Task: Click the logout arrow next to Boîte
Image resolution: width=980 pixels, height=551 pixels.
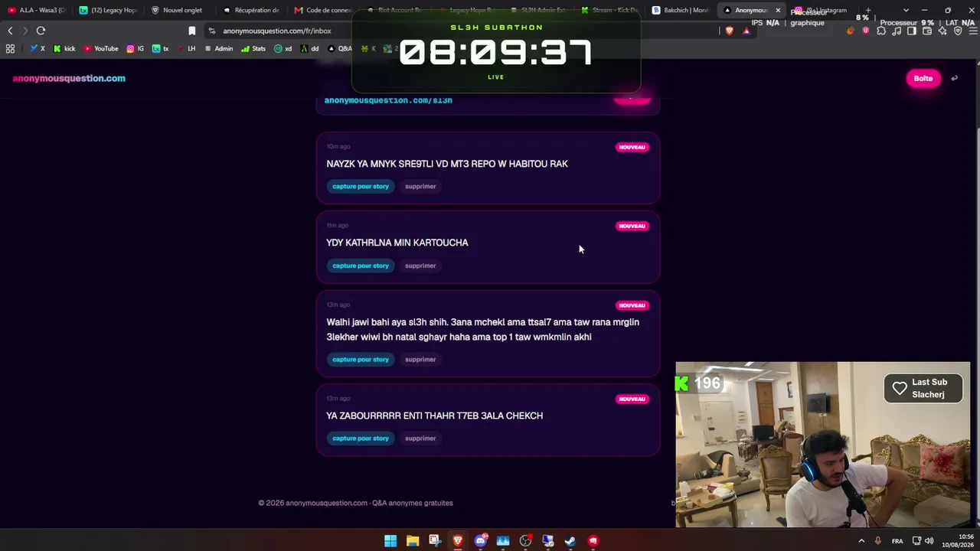Action: (954, 78)
